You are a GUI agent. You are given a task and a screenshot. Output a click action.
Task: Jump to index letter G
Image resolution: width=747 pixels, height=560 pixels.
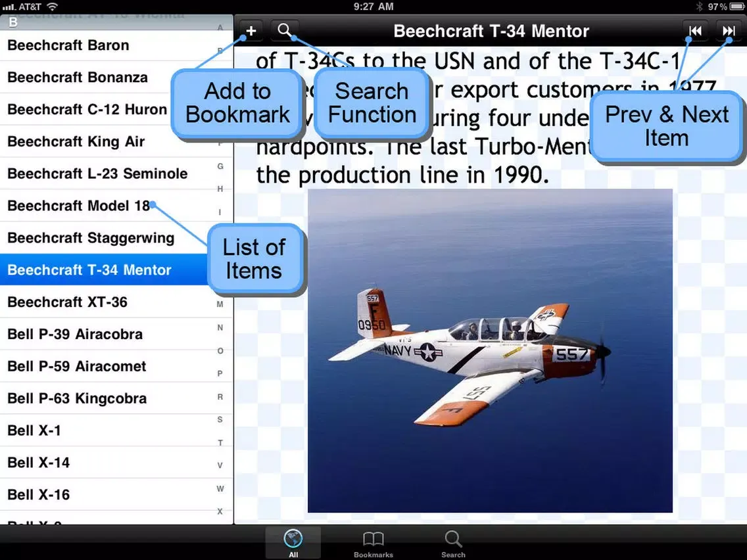pyautogui.click(x=220, y=166)
